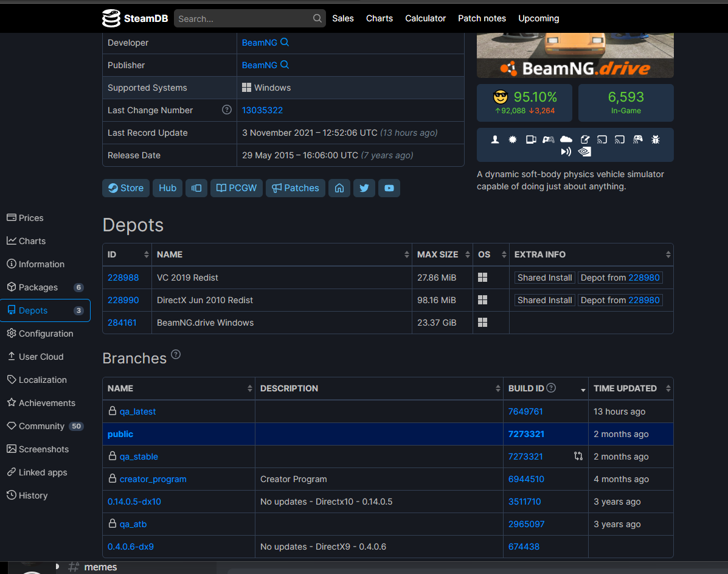
Task: Sort branches by Build ID column
Action: [x=546, y=388]
